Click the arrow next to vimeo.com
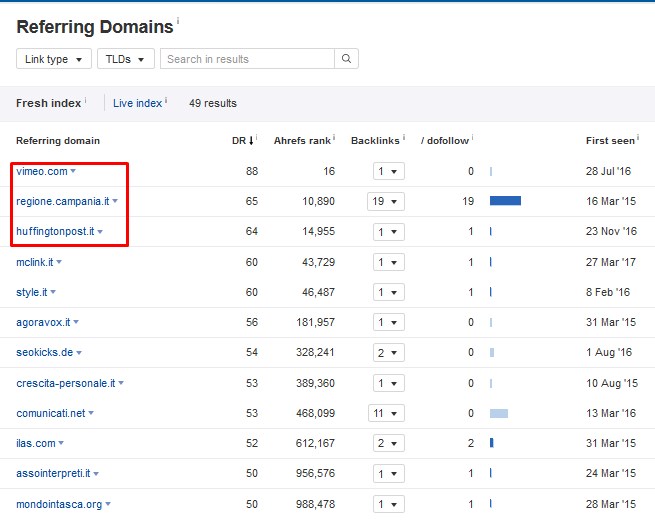This screenshot has height=522, width=655. [73, 172]
